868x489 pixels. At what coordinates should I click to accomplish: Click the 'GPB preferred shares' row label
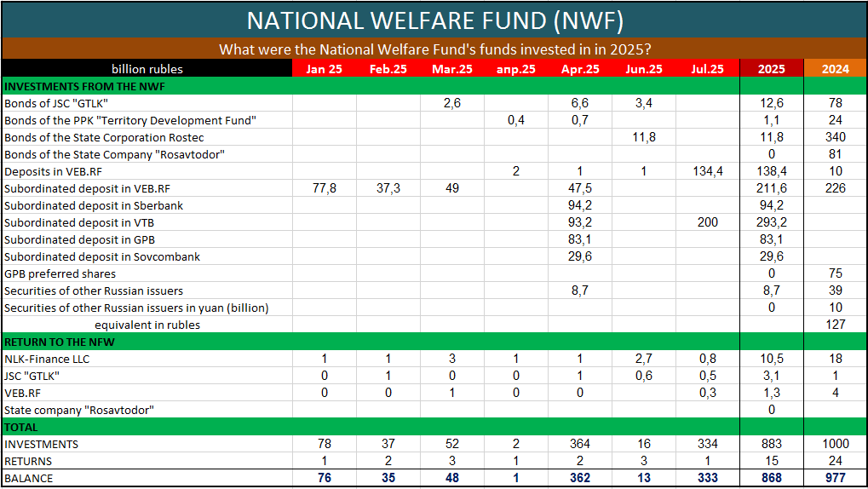coord(60,273)
